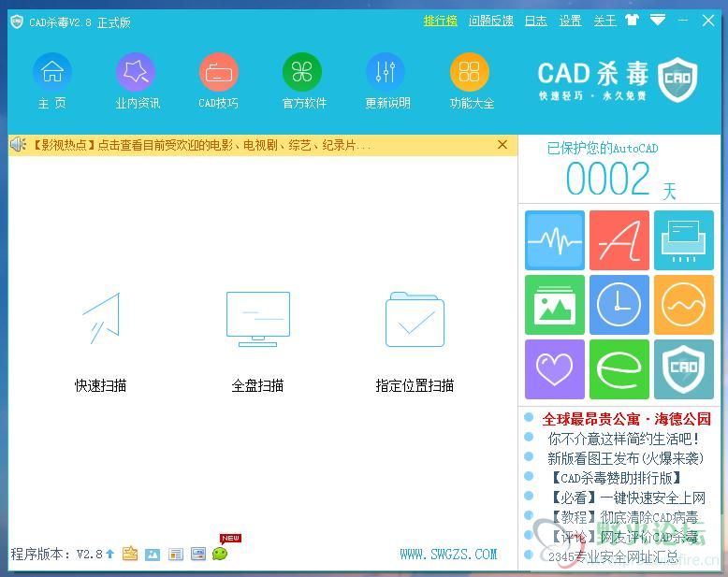728x577 pixels.
Task: Open link 【评论】网友评价CAD杀毒
Action: (x=622, y=537)
